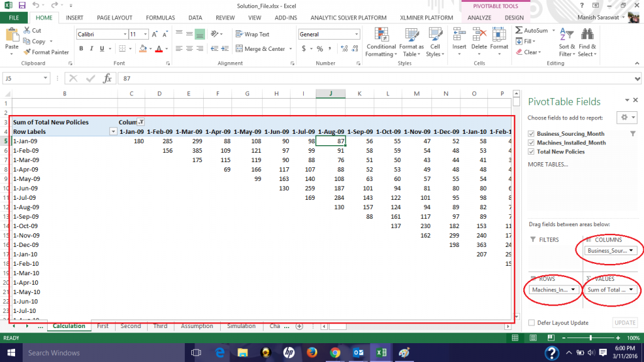Uncheck the Total New Policies field
This screenshot has height=362, width=644.
(532, 151)
